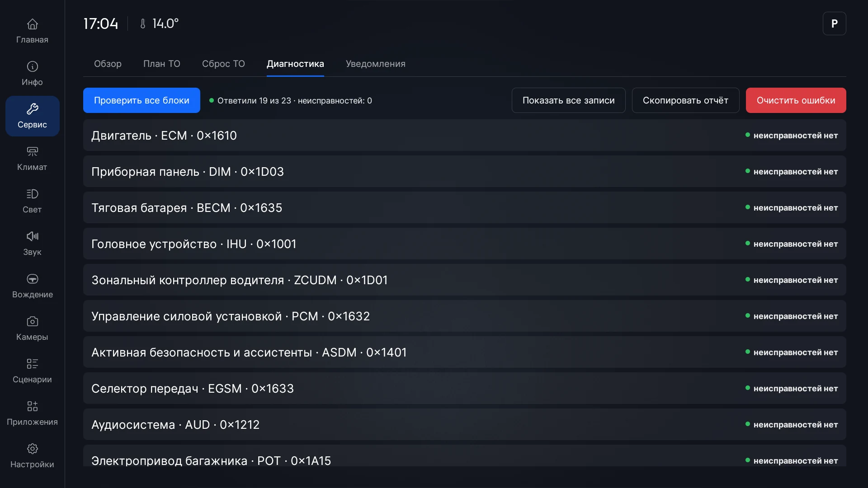Screen dimensions: 868x488
Task: Open Климат controls in sidebar
Action: [32, 158]
